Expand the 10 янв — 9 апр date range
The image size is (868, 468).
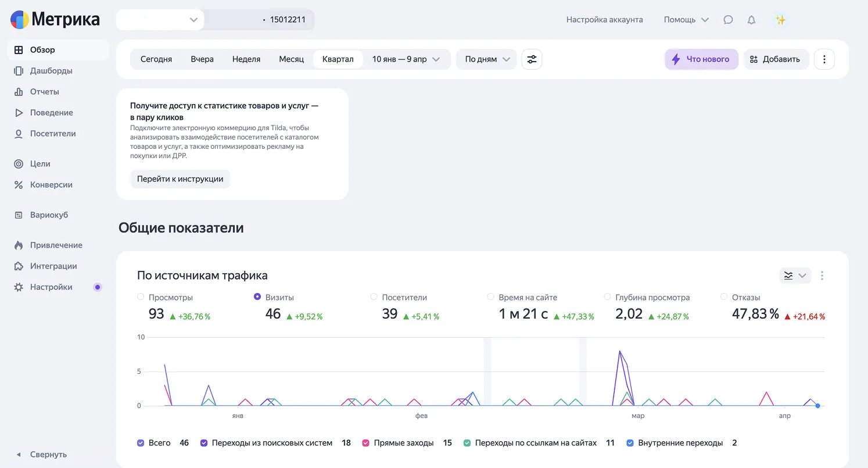click(x=407, y=59)
